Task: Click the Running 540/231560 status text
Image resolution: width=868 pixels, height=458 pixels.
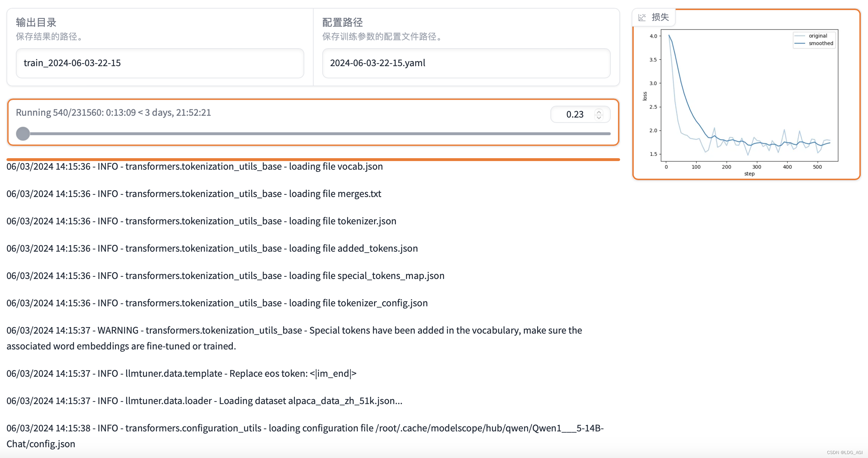Action: pyautogui.click(x=113, y=113)
